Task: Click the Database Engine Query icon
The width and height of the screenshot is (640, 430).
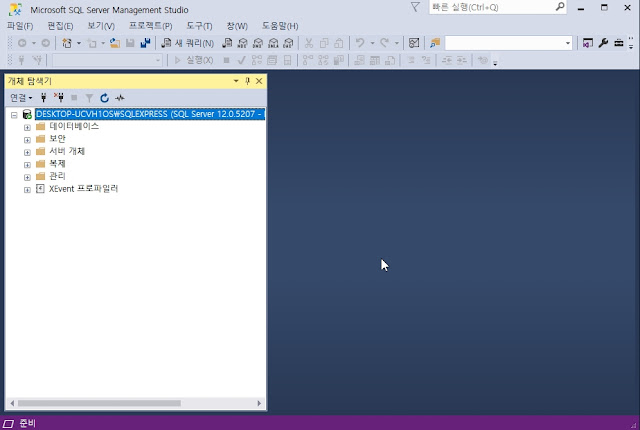Action: (227, 43)
